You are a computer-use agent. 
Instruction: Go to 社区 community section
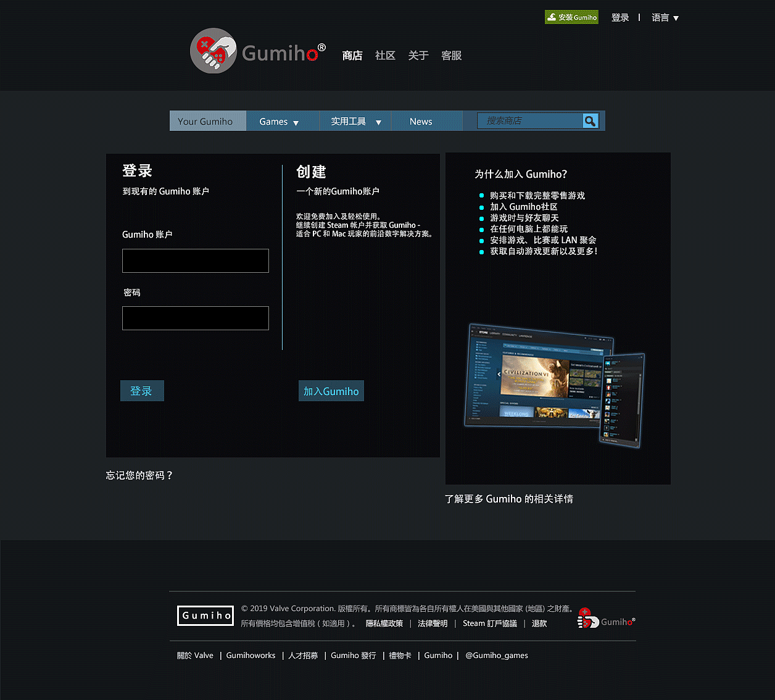385,56
